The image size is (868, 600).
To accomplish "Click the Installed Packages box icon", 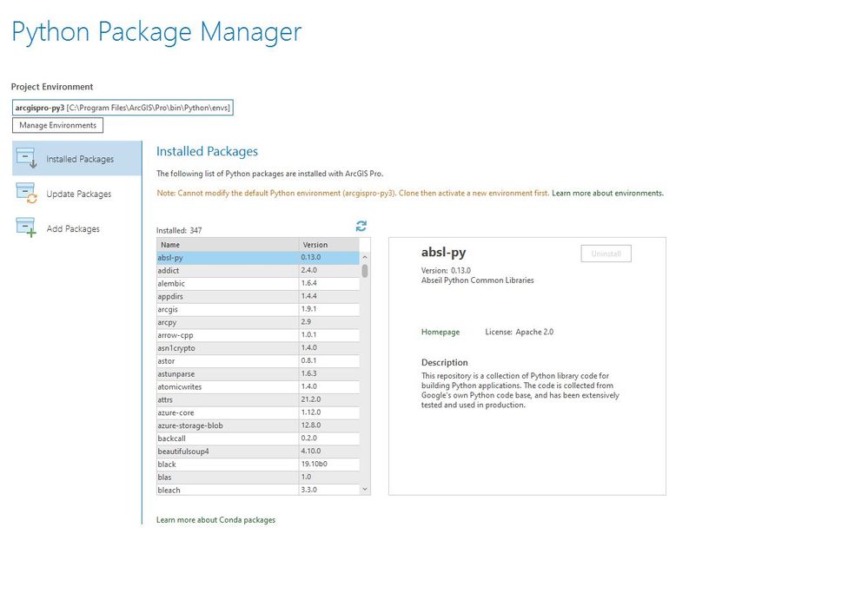I will pos(27,158).
